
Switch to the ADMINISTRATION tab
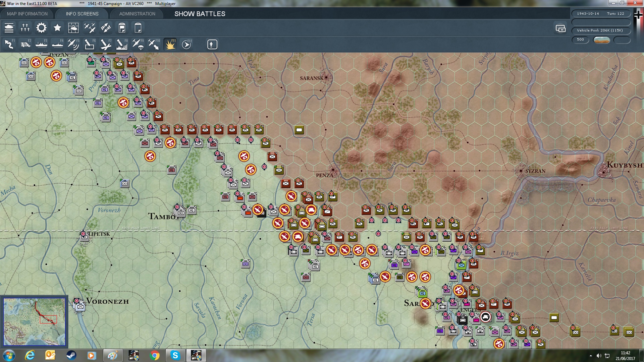click(x=137, y=14)
